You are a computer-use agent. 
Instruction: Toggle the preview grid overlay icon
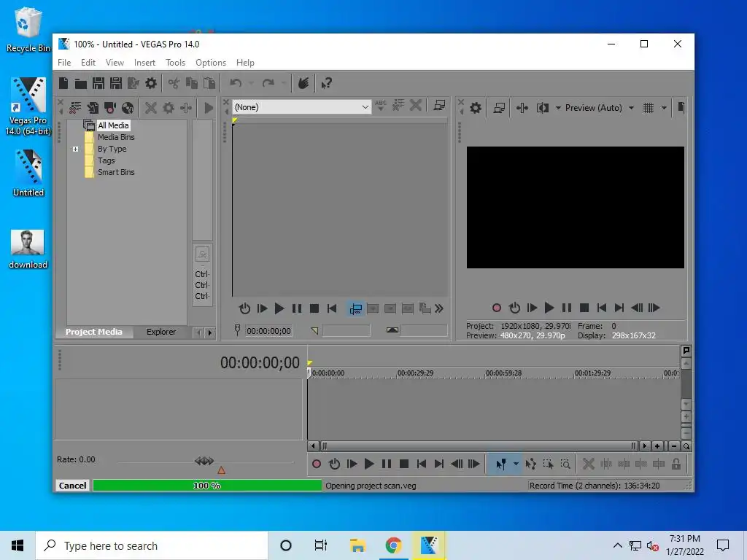648,108
